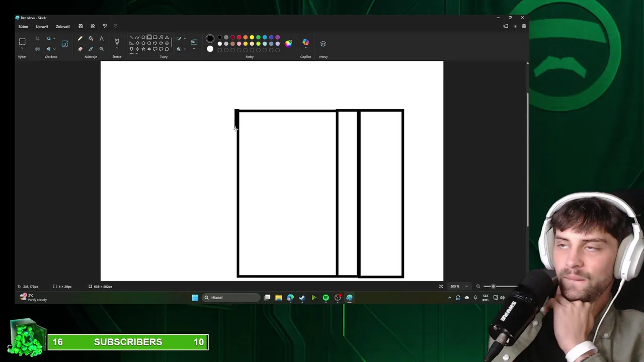The height and width of the screenshot is (362, 644).
Task: Pick the yellow color swatch
Action: (x=252, y=37)
